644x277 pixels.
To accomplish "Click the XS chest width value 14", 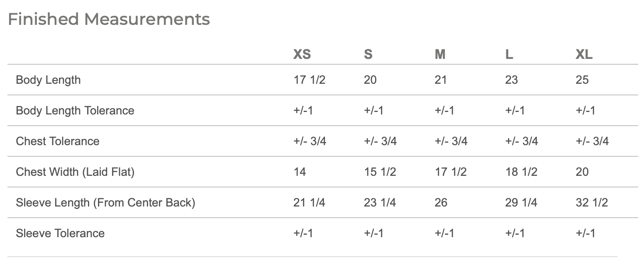I will click(300, 172).
